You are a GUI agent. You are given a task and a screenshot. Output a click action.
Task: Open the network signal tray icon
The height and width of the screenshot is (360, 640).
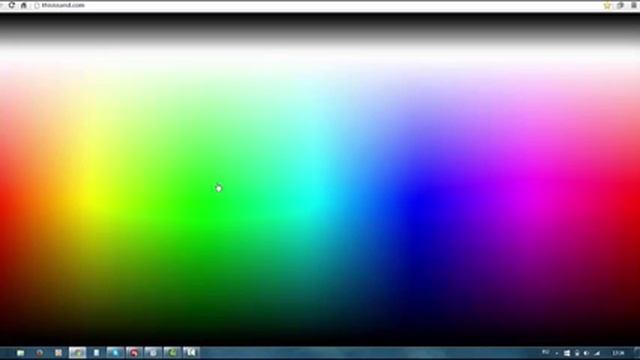pos(597,353)
